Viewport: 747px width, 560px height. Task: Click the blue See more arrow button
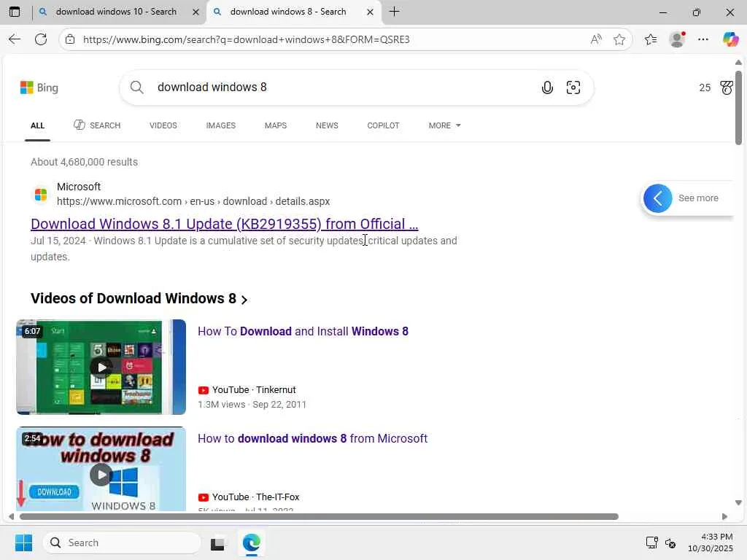point(658,198)
